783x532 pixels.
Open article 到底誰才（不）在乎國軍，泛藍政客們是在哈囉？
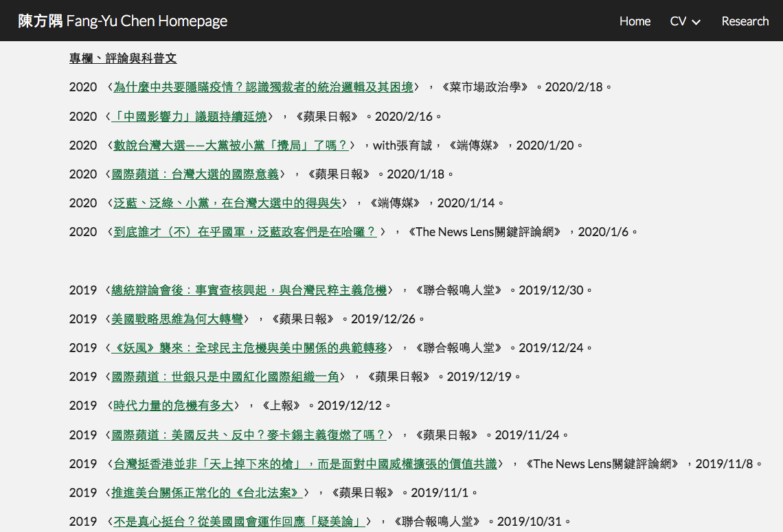pos(245,233)
